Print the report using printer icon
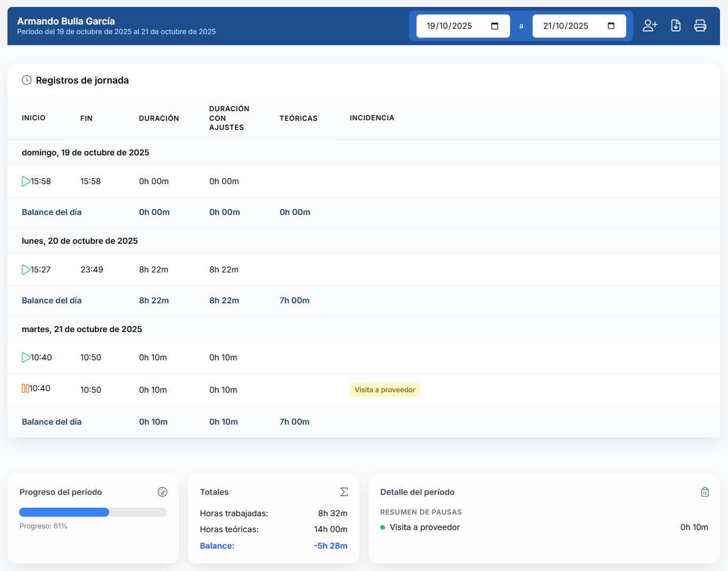 point(700,26)
